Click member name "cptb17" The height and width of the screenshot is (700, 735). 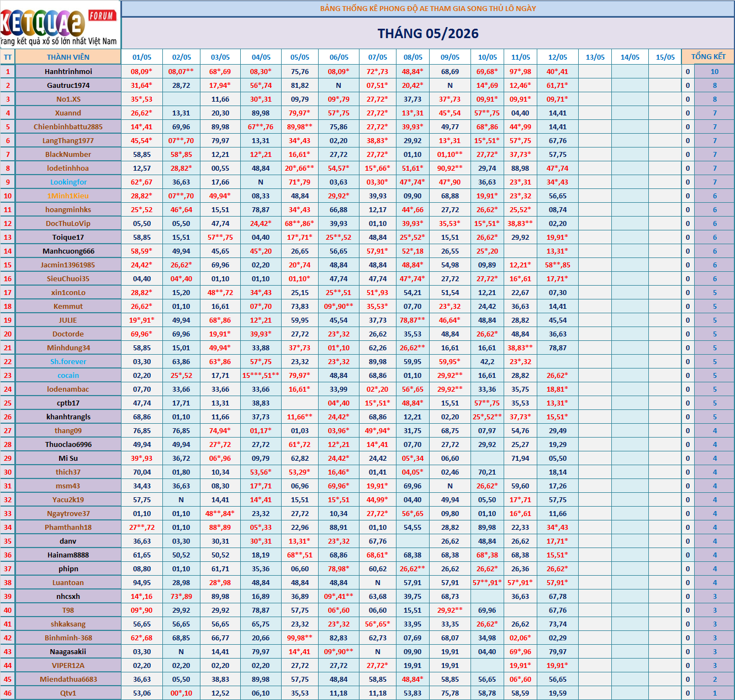pyautogui.click(x=68, y=403)
